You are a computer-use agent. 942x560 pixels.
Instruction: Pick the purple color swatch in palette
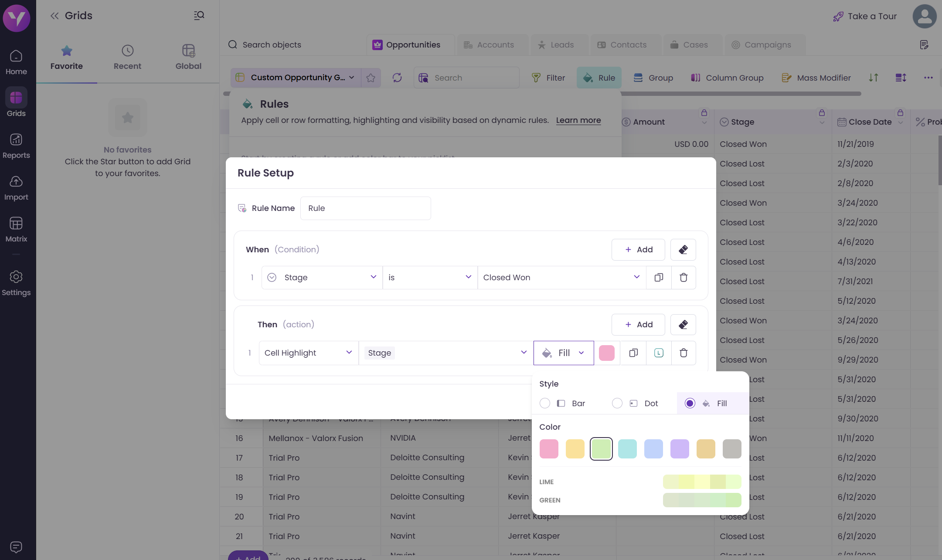click(680, 449)
